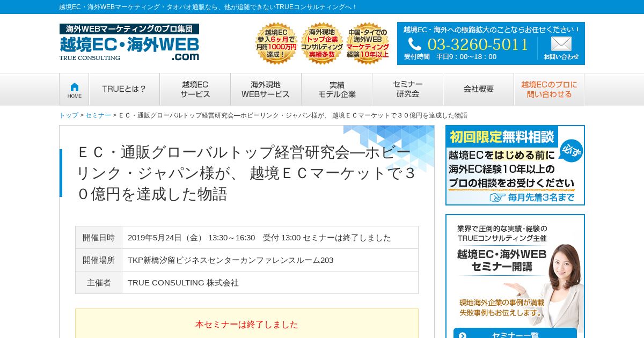Screen dimensions: 644x338
Task: Click the article title about ホビーリンク・ジャパン
Action: (247, 173)
